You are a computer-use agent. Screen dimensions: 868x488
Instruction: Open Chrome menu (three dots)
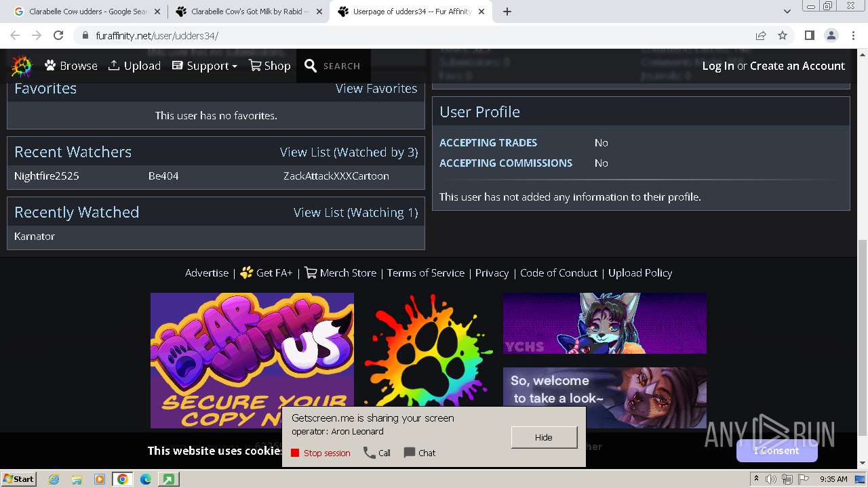click(x=852, y=35)
